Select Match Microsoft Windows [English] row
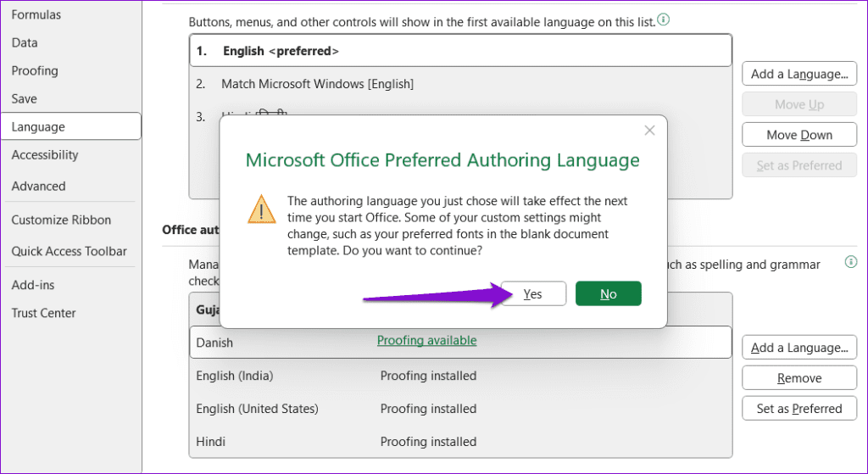The height and width of the screenshot is (474, 868). (460, 84)
